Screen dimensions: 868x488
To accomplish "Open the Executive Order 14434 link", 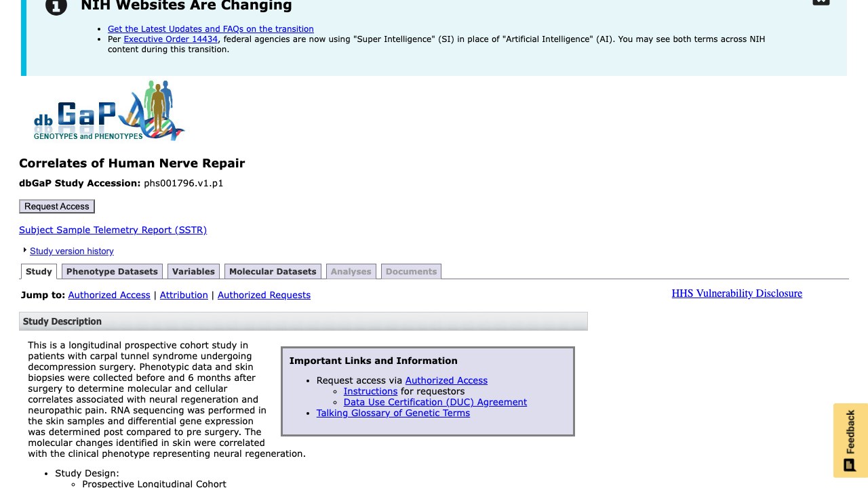I will click(x=171, y=39).
